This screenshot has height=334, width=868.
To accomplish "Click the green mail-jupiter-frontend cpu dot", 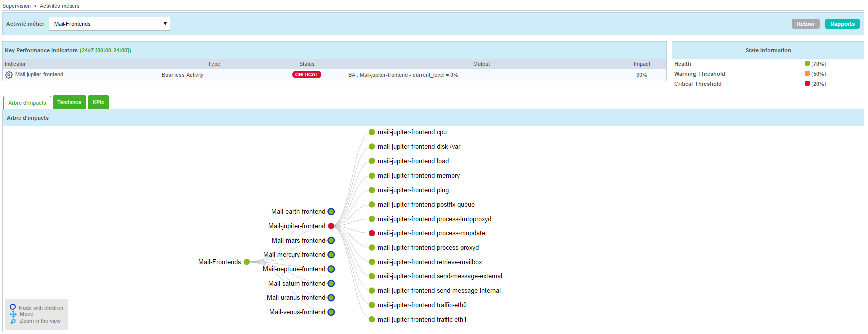I will pos(372,132).
